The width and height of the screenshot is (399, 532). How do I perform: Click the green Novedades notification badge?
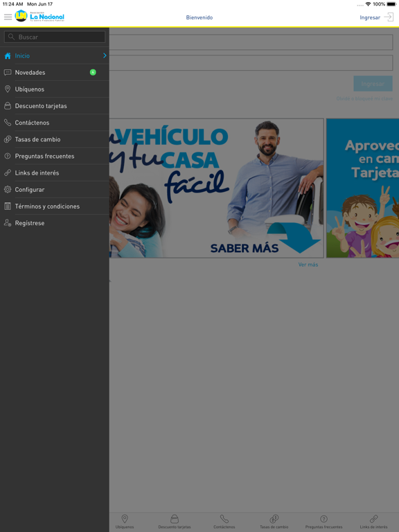click(x=93, y=72)
